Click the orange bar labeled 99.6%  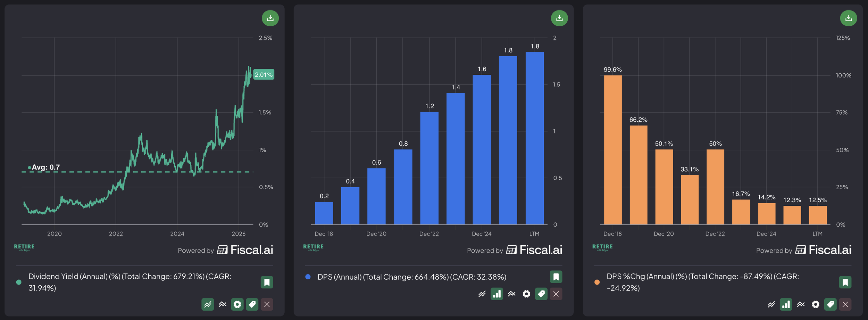tap(613, 150)
